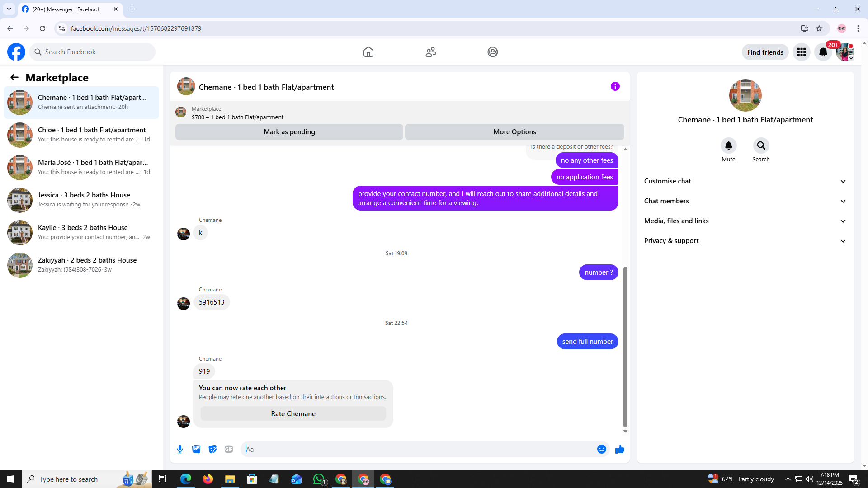Expand the Customise chat section

click(x=745, y=181)
